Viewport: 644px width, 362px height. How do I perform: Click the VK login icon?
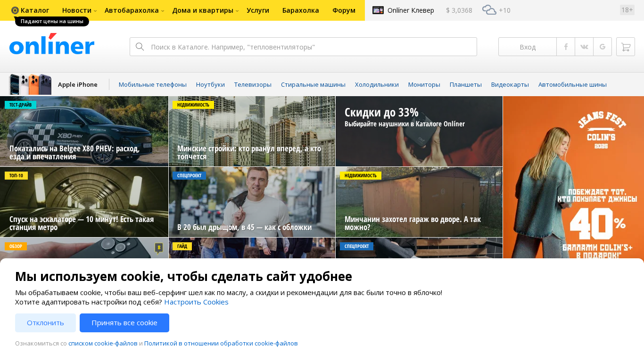[584, 47]
